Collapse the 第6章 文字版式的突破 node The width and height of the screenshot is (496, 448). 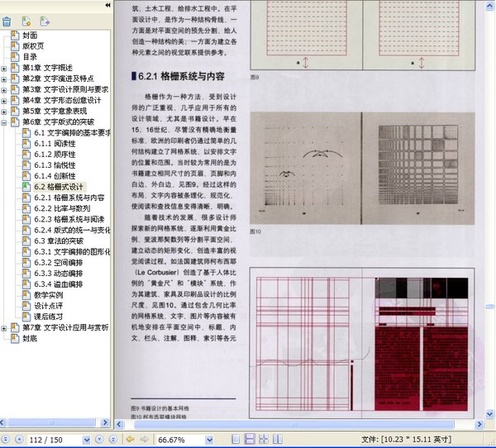(4, 123)
